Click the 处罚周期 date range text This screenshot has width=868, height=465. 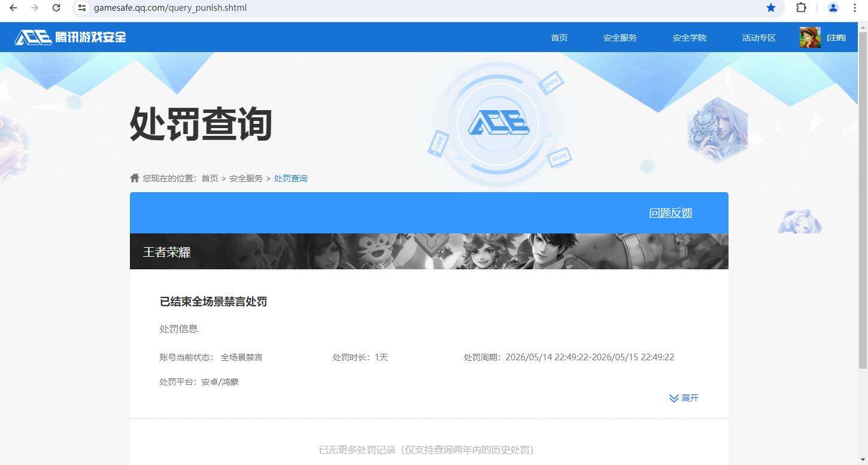[569, 357]
